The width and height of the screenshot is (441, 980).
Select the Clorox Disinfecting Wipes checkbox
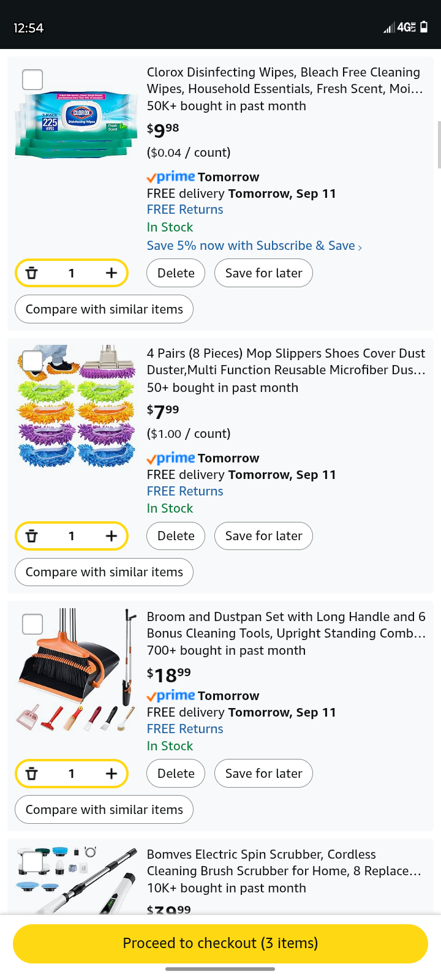pos(32,80)
